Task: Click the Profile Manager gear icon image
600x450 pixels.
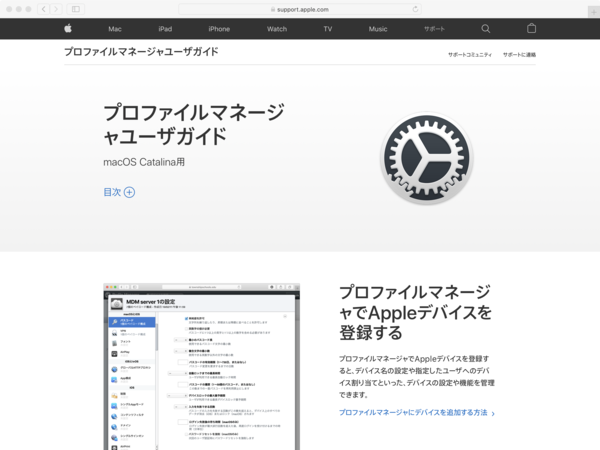Action: point(427,158)
